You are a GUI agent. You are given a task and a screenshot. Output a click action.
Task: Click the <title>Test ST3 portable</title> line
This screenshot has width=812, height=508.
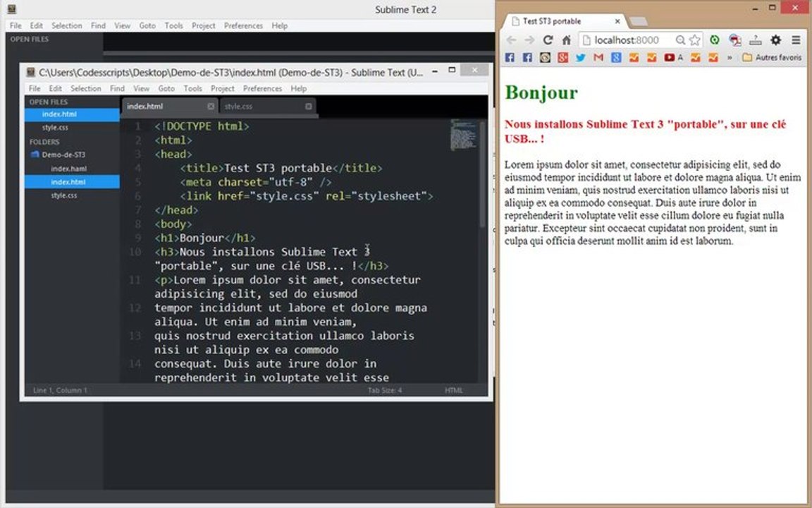[x=281, y=168]
